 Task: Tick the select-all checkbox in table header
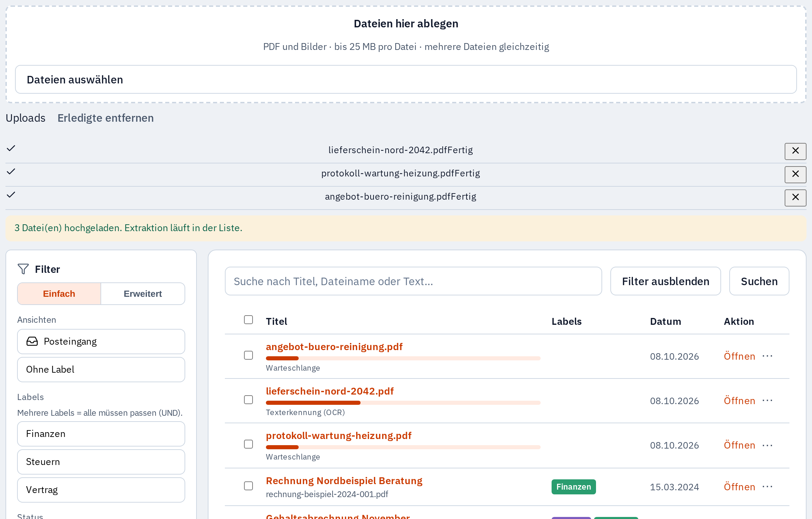248,320
